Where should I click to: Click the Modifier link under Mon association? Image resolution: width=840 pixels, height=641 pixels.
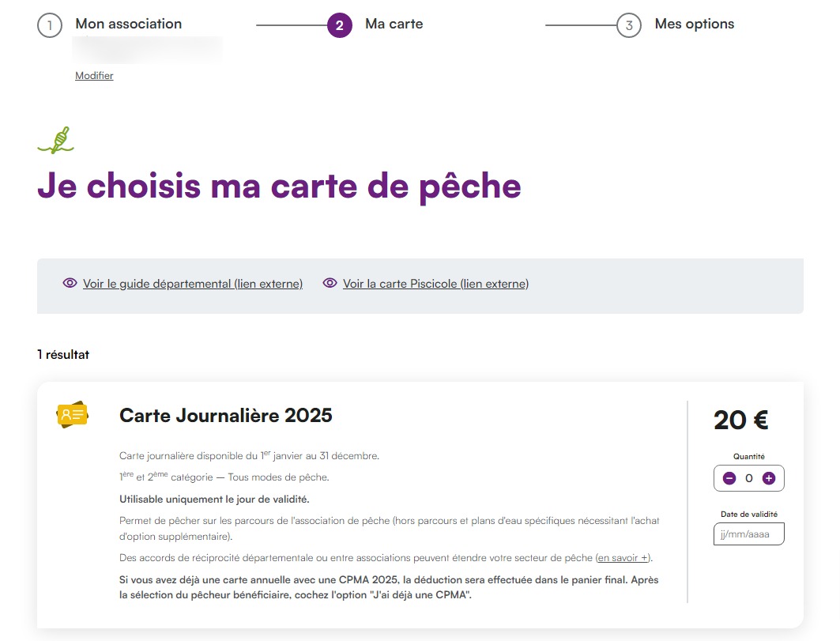(94, 76)
